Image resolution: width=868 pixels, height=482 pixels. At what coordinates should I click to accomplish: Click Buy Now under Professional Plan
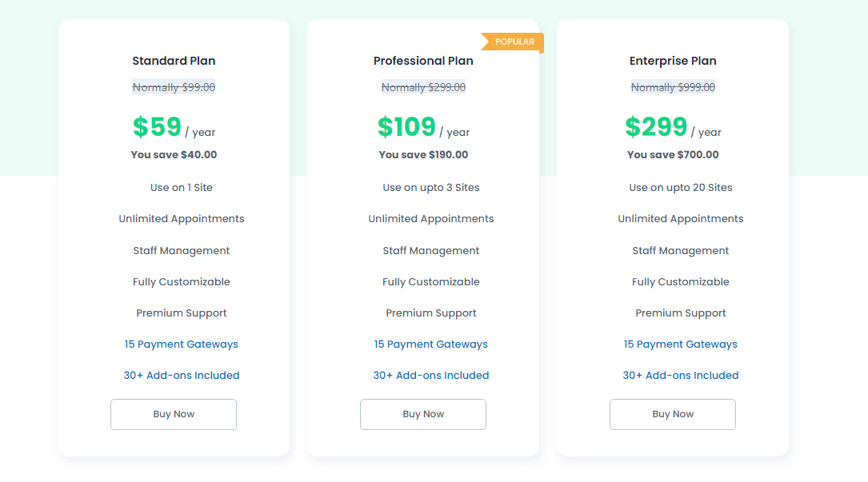click(423, 414)
